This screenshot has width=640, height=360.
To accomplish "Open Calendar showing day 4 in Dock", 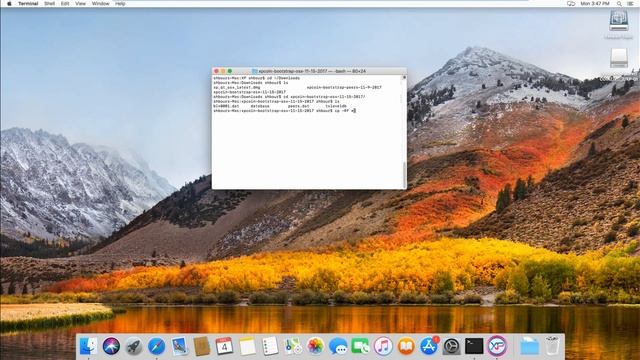I will pyautogui.click(x=224, y=346).
